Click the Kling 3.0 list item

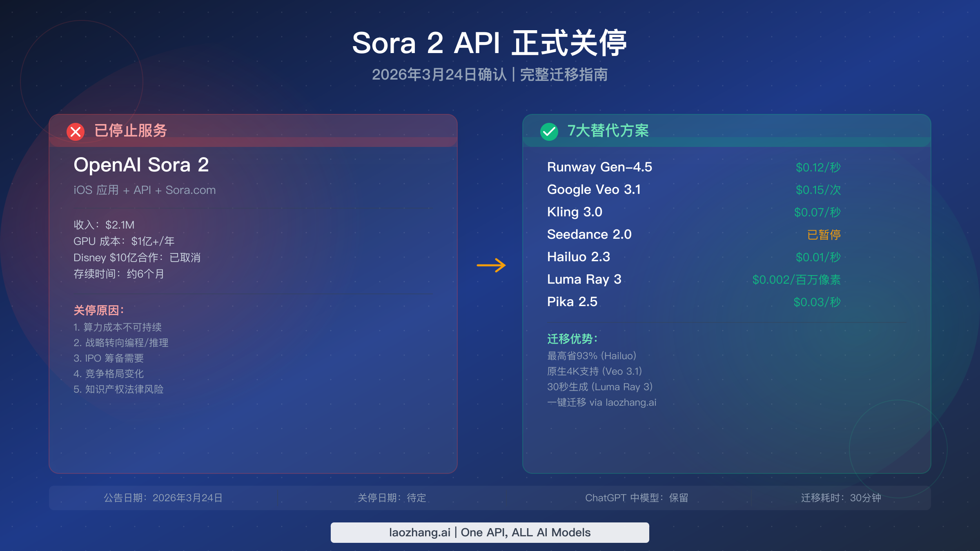click(575, 212)
